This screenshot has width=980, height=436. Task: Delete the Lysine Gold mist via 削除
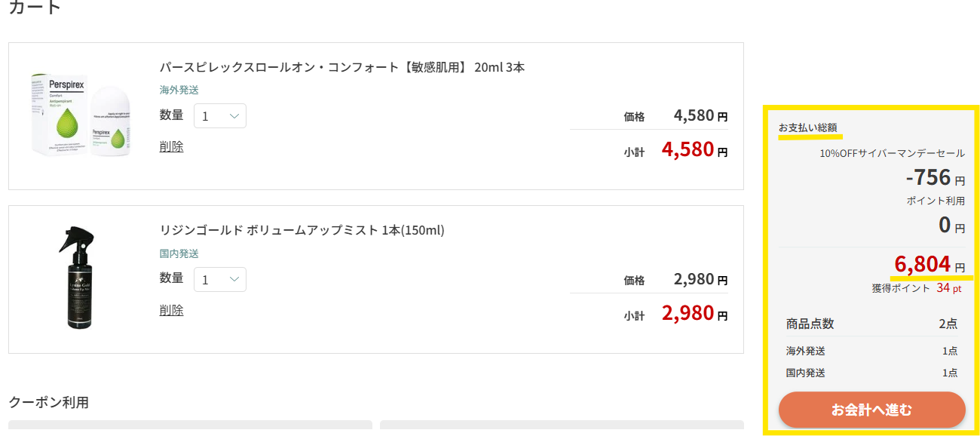[x=171, y=310]
